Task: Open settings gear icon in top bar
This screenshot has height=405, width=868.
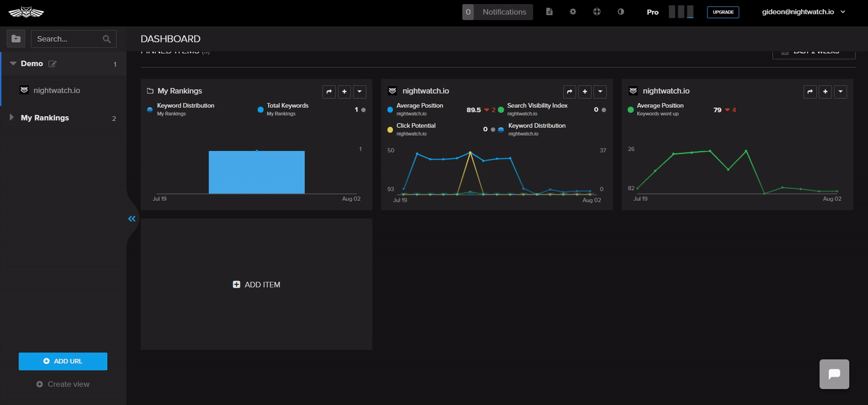Action: [x=573, y=11]
